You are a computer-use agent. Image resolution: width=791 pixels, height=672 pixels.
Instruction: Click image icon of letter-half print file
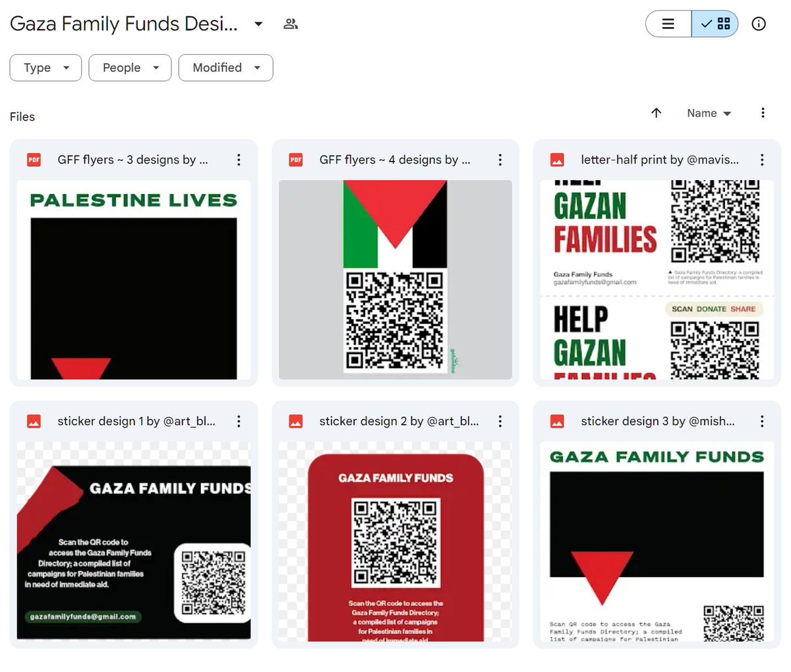tap(557, 160)
